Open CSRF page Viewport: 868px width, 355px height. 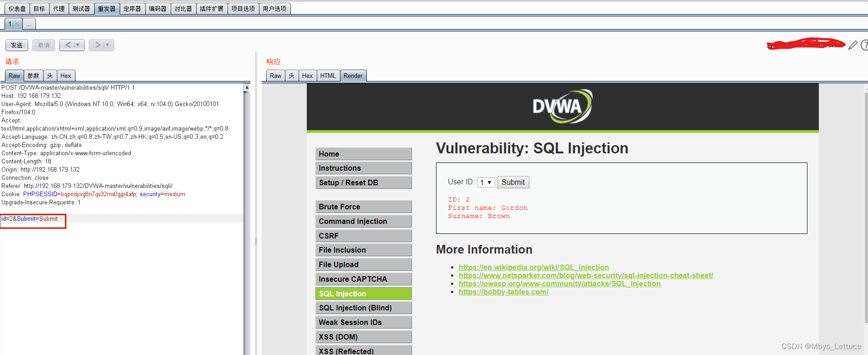[x=364, y=236]
